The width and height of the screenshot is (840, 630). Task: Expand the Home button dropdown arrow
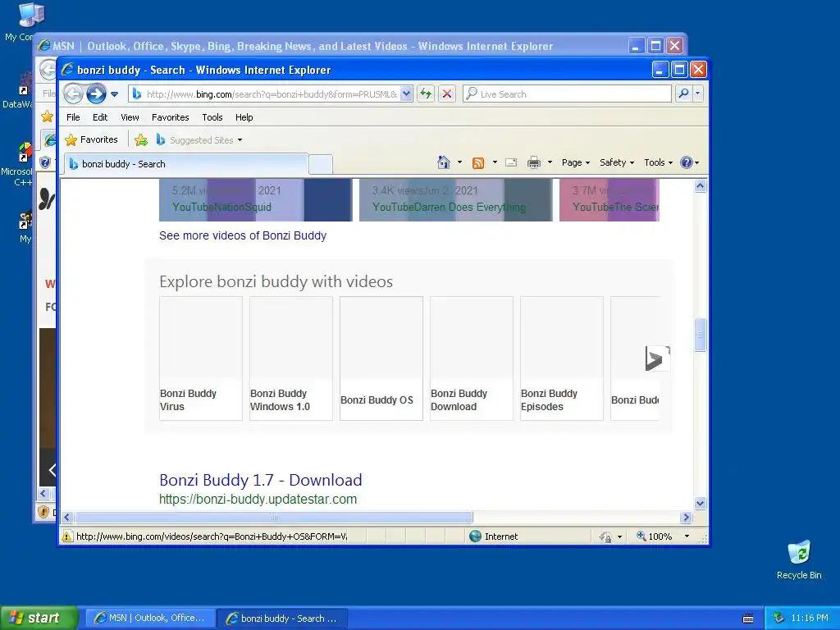[x=459, y=162]
